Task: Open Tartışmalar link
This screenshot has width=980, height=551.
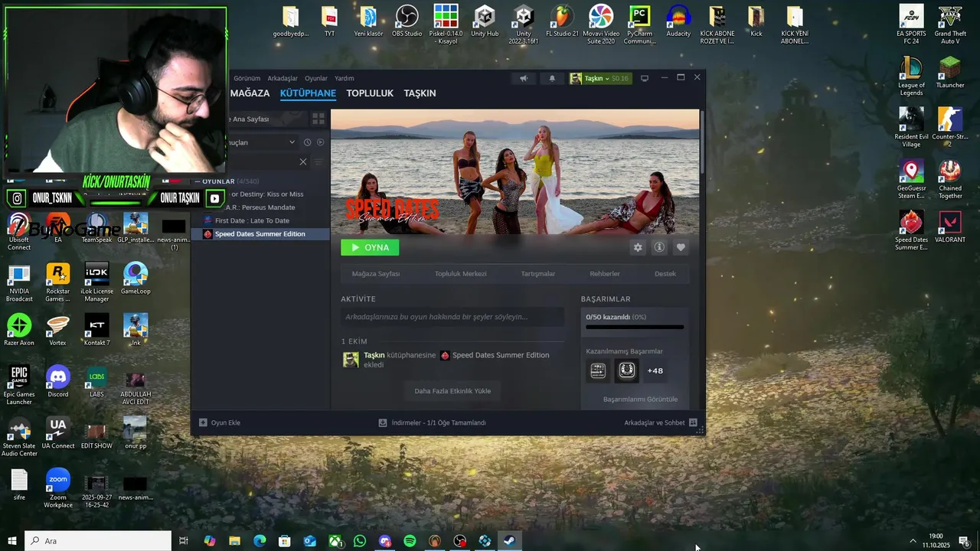Action: point(538,273)
